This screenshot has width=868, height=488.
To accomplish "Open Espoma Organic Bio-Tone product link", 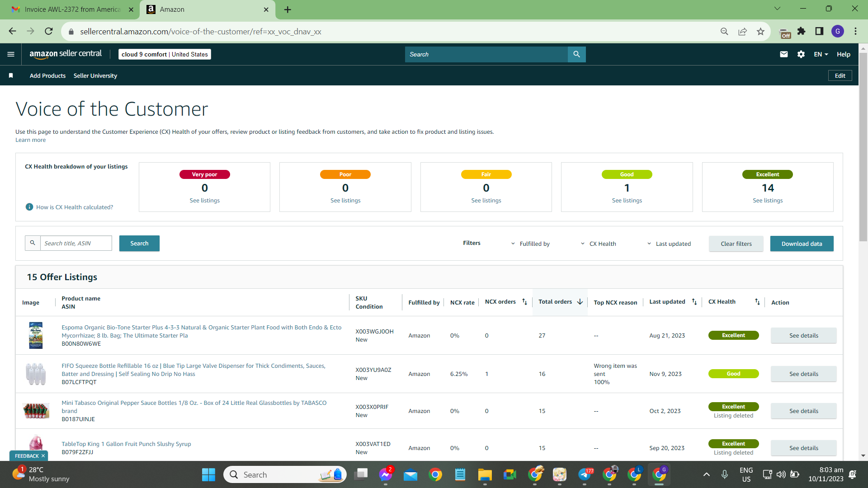I will point(201,331).
